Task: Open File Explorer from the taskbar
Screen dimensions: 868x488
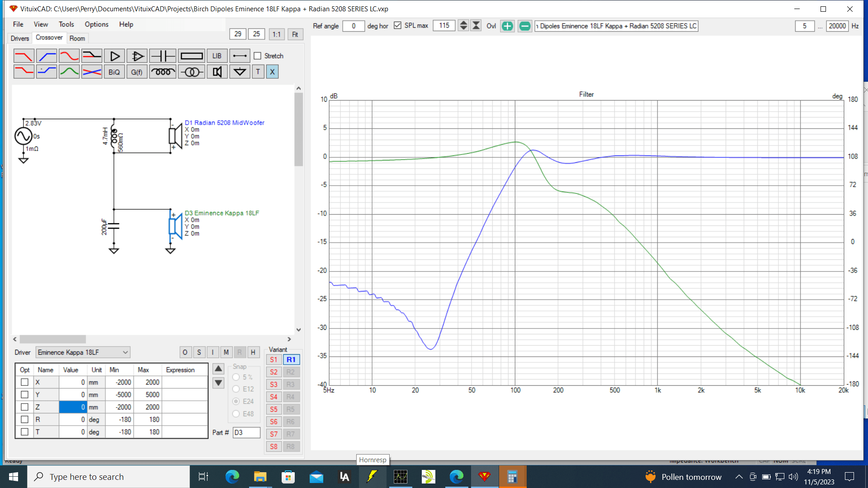Action: pos(260,477)
